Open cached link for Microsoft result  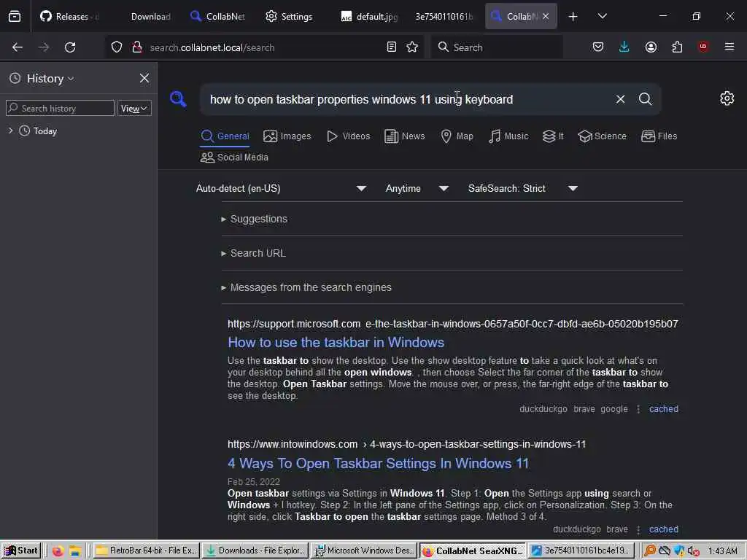point(664,408)
